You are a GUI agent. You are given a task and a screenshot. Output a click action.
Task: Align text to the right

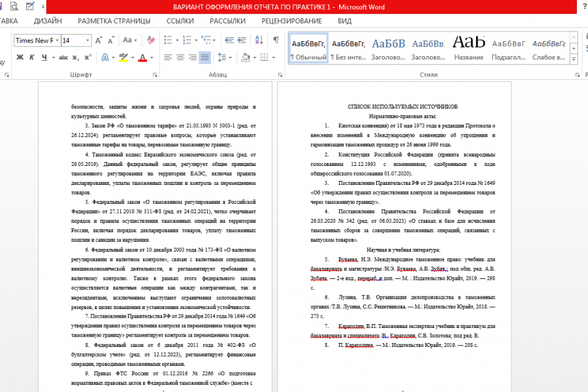click(x=192, y=57)
